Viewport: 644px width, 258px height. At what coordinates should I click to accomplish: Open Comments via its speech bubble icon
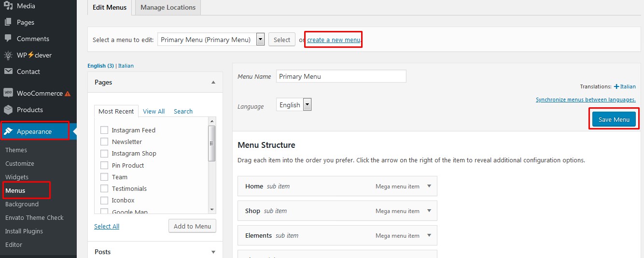pos(8,39)
